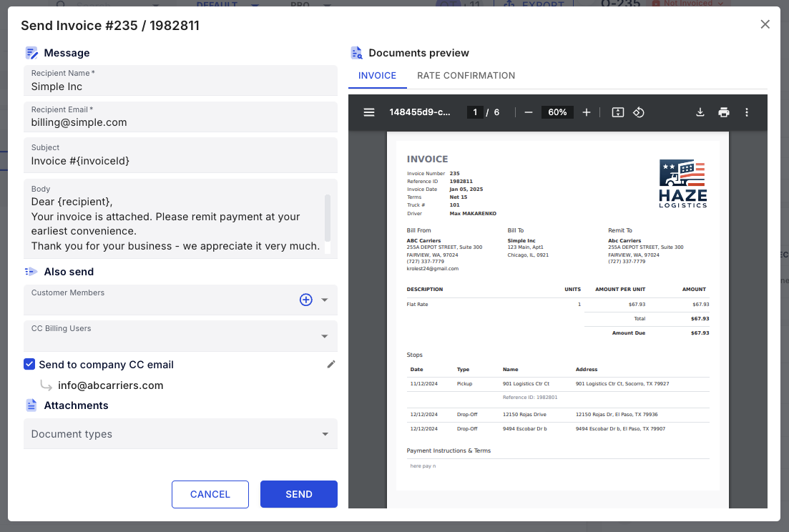
Task: Uncheck Send to company CC email
Action: [29, 364]
